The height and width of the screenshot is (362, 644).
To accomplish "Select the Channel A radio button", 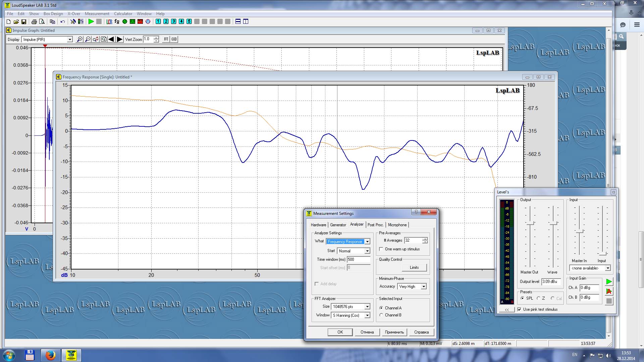I will (x=381, y=308).
